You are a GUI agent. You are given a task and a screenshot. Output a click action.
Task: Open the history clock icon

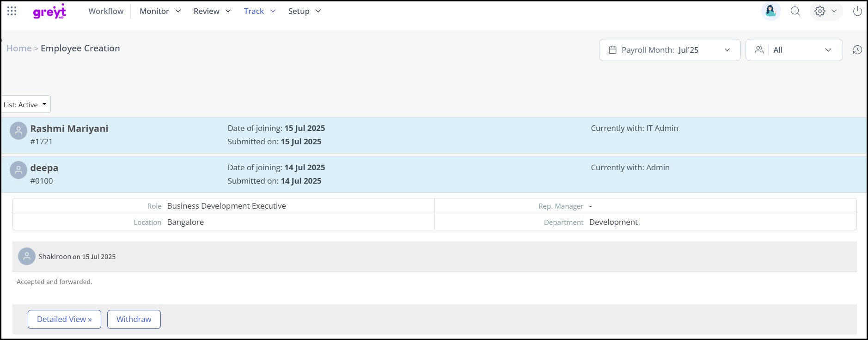tap(857, 50)
